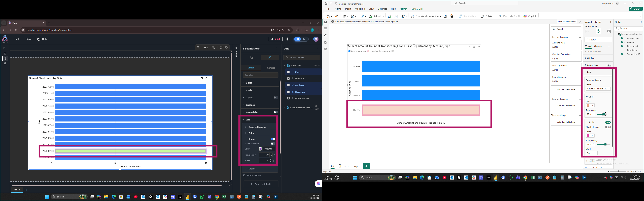
Task: Click the Prism Save button
Action: click(275, 39)
